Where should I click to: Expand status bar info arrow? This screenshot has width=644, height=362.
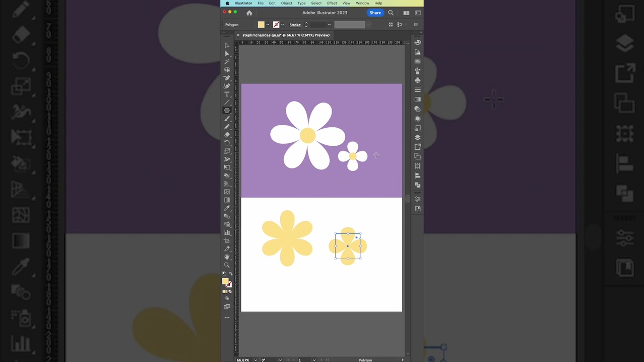point(403,360)
